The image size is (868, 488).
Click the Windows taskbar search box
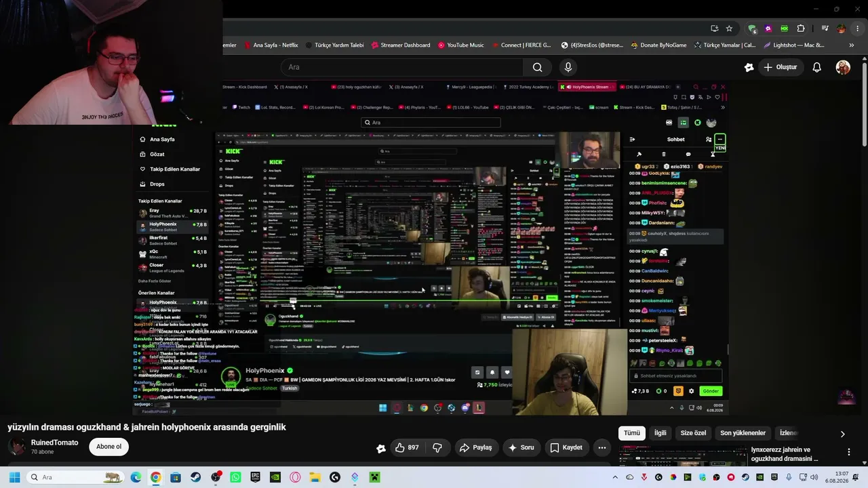[75, 477]
